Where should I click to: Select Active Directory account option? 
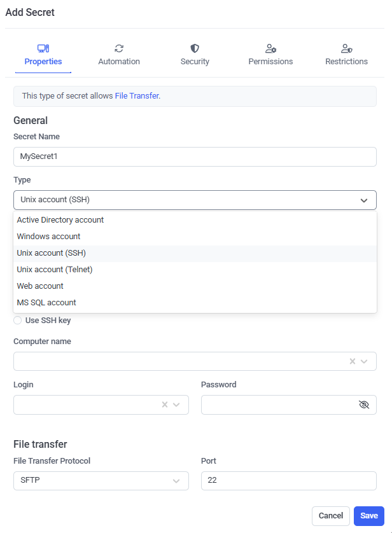(60, 220)
